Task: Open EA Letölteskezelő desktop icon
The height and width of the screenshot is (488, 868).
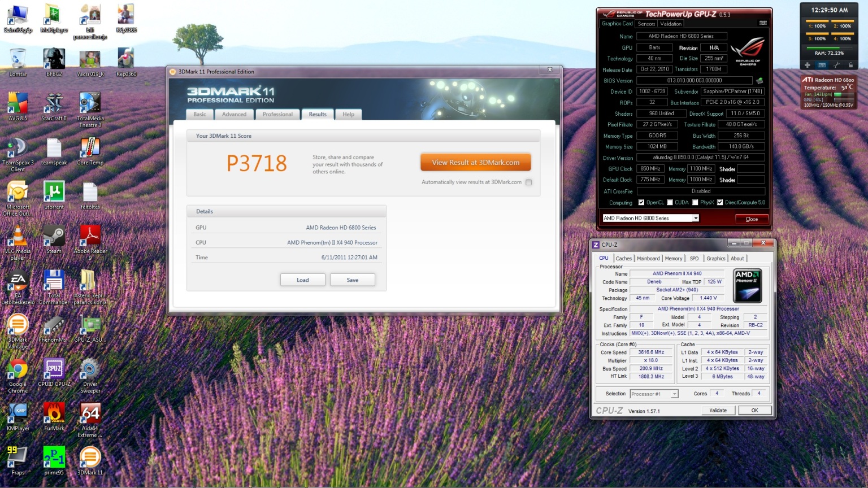Action: 18,287
